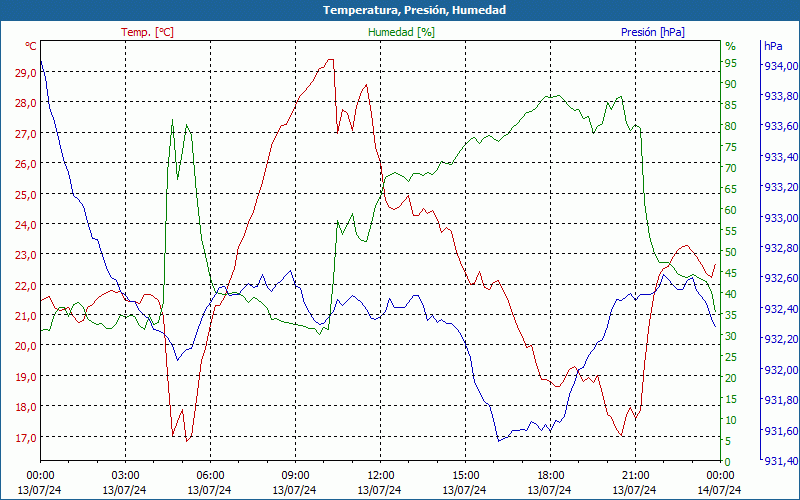800x500 pixels.
Task: Click the 932,00 pressure axis value
Action: 780,370
